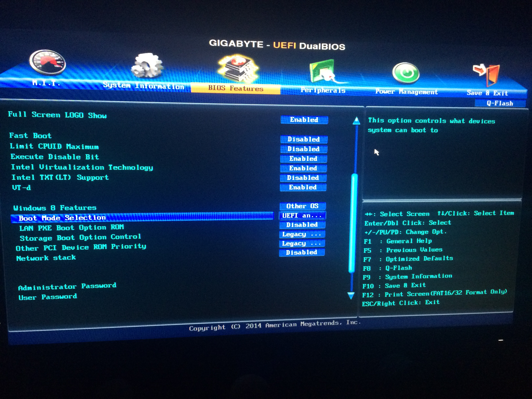Open Storage Boot Option Control Legacy dropdown
This screenshot has width=532, height=399.
coord(302,234)
